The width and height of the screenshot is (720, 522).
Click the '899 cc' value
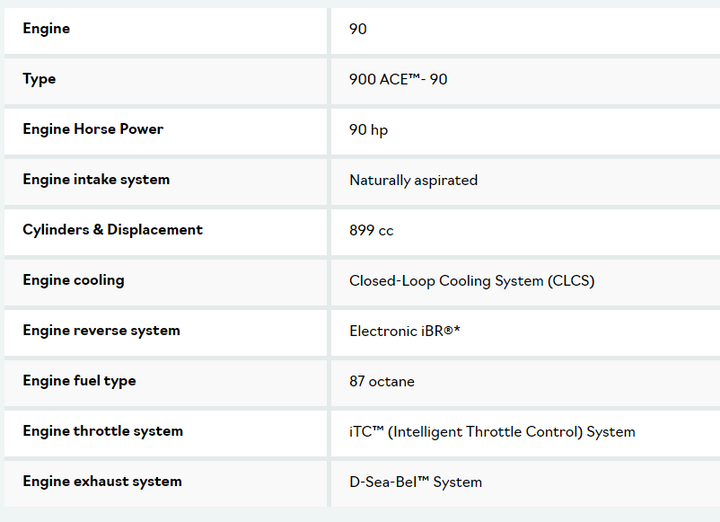(x=371, y=230)
